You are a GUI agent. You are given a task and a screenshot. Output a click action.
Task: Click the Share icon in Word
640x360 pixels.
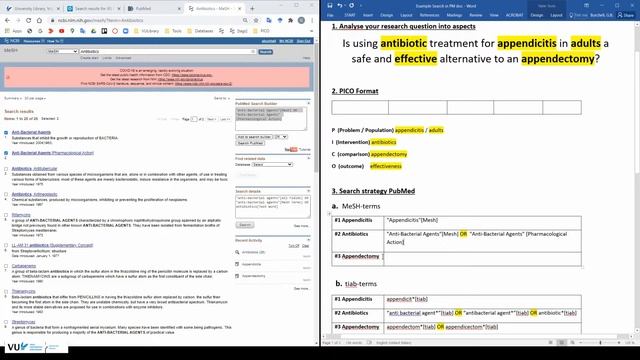click(x=625, y=15)
